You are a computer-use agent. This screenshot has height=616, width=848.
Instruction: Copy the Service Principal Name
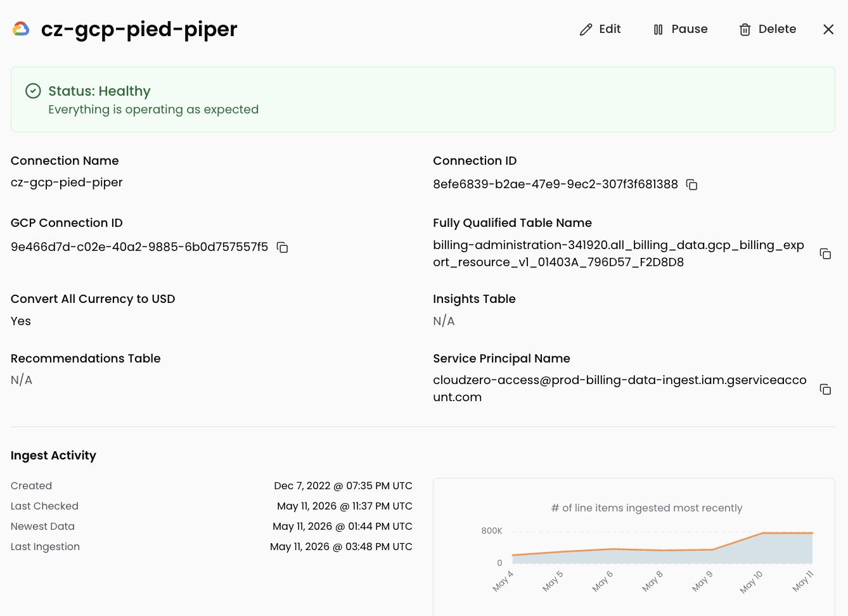tap(825, 389)
